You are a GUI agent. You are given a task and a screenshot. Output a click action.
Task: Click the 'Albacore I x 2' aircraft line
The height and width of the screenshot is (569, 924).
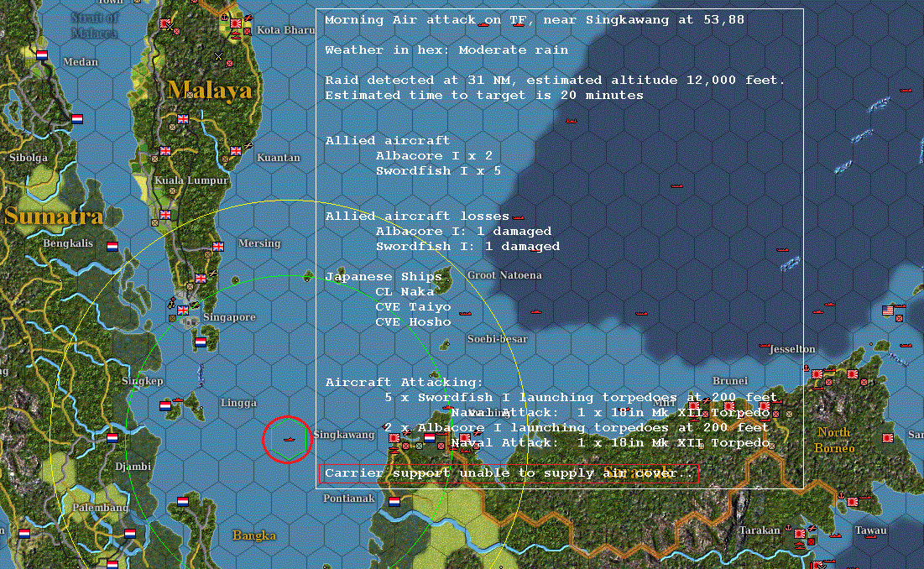(x=434, y=155)
